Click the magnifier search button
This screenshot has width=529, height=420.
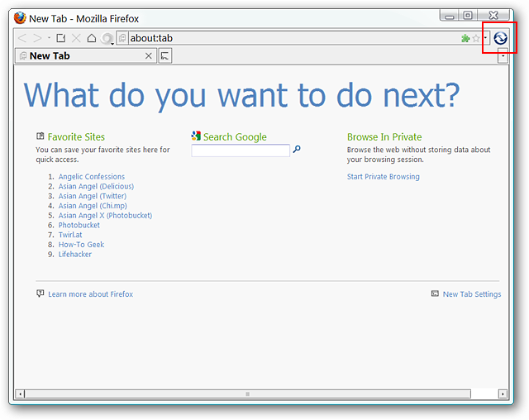coord(297,149)
